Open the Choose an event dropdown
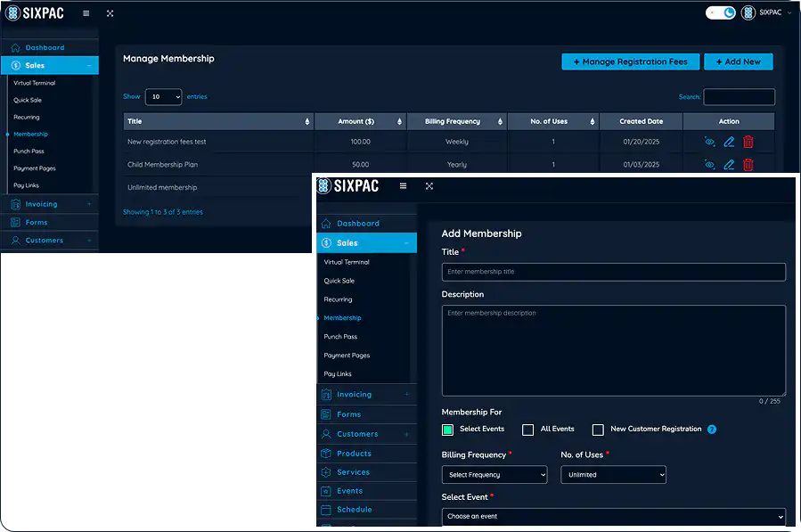 [613, 516]
